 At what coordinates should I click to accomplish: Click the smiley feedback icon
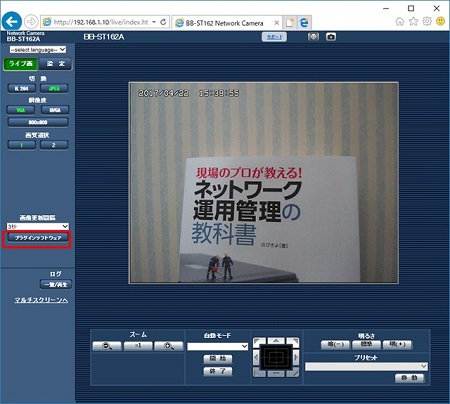(440, 22)
